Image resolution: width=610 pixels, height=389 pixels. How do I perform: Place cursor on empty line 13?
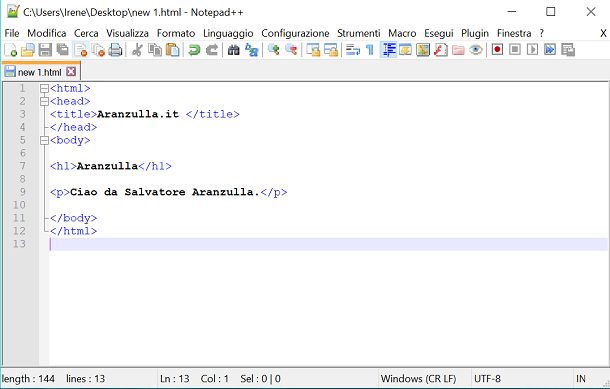[x=328, y=244]
